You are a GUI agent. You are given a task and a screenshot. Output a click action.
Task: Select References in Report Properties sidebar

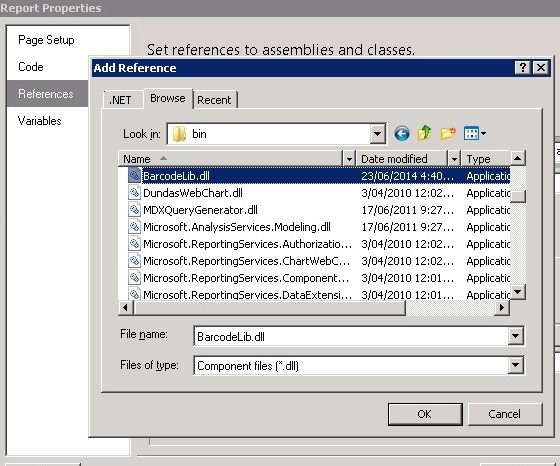point(47,94)
